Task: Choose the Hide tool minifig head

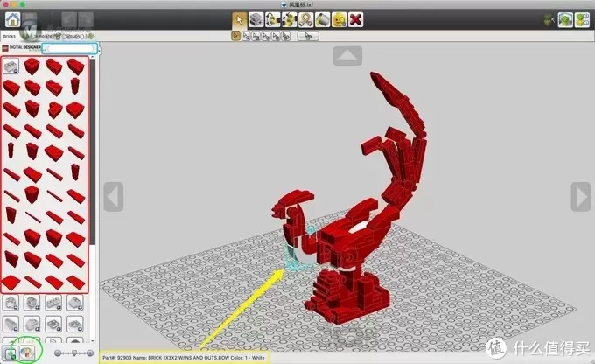Action: click(339, 19)
